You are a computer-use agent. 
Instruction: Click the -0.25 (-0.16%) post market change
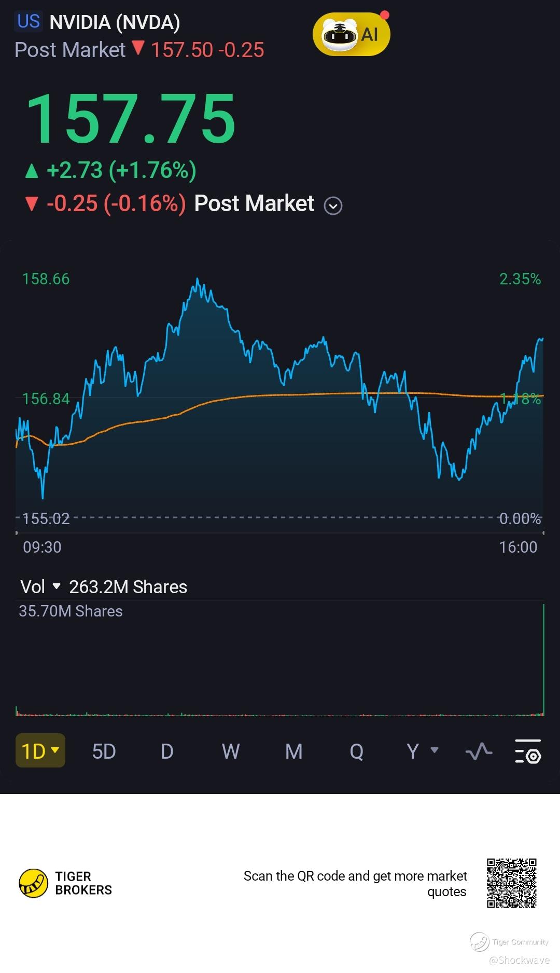[x=116, y=203]
